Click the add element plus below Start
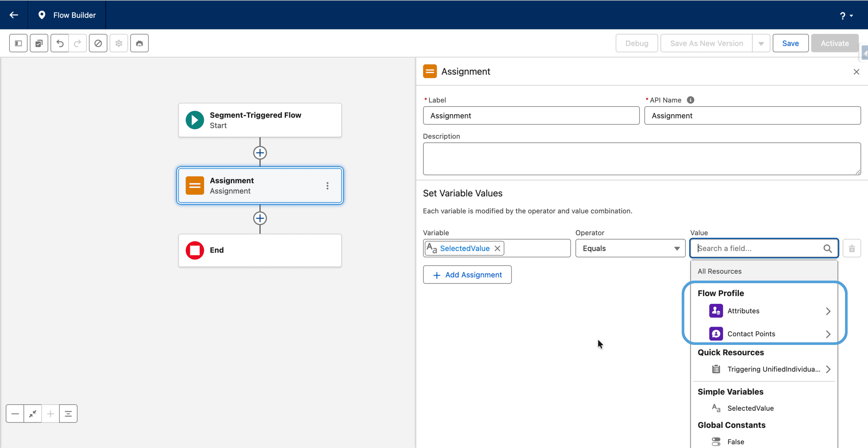 (260, 153)
